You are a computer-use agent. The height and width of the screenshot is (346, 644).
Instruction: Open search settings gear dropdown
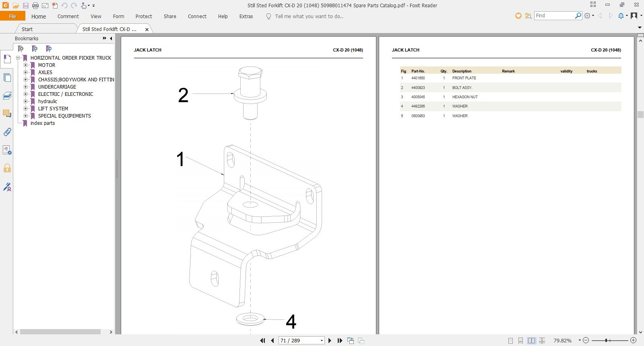pyautogui.click(x=589, y=16)
